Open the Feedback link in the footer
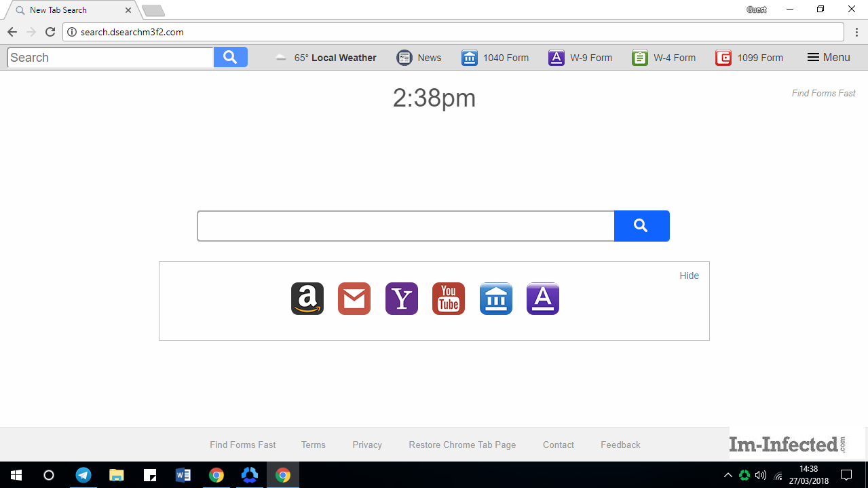Screen dimensions: 868x488 [620, 445]
